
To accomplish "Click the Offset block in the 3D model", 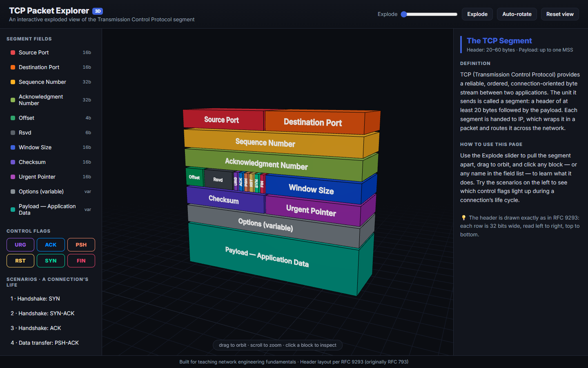I will click(194, 177).
